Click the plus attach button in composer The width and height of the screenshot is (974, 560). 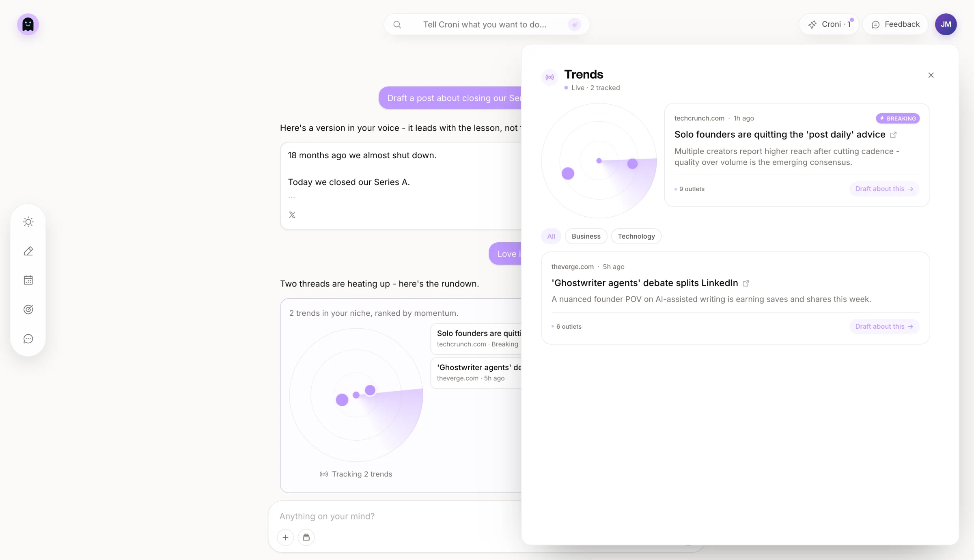286,537
